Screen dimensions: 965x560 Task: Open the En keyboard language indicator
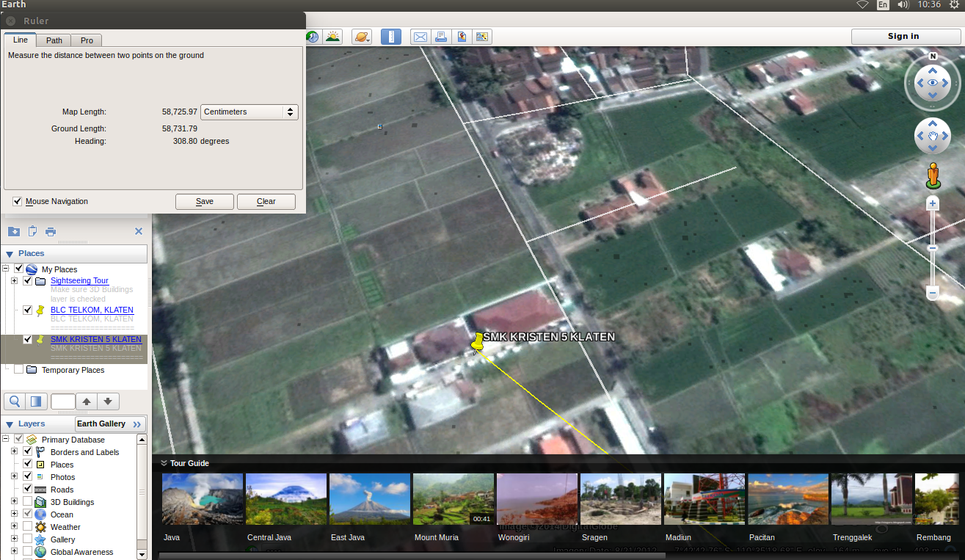click(883, 4)
